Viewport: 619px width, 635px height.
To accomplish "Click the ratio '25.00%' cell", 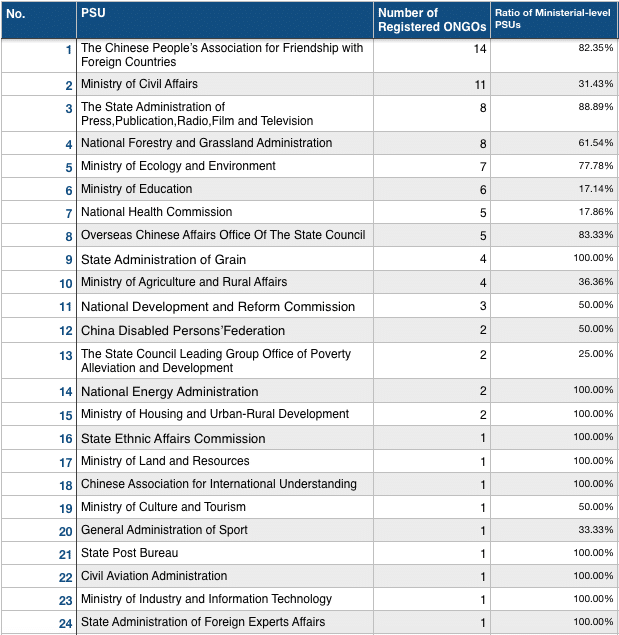I will pyautogui.click(x=554, y=361).
